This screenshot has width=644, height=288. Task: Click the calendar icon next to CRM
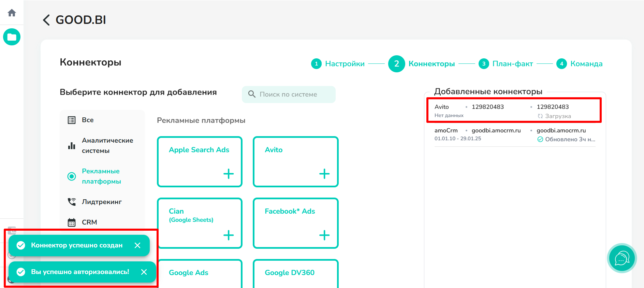click(x=72, y=222)
